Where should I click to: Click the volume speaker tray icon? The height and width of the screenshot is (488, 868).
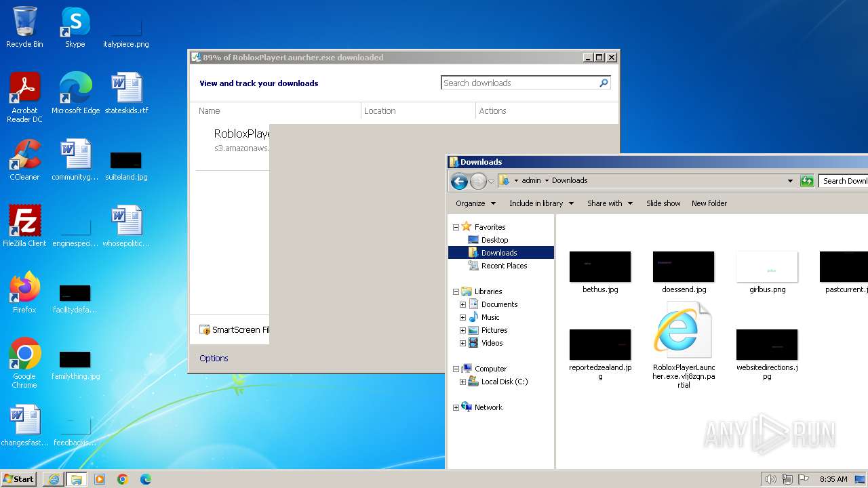770,479
